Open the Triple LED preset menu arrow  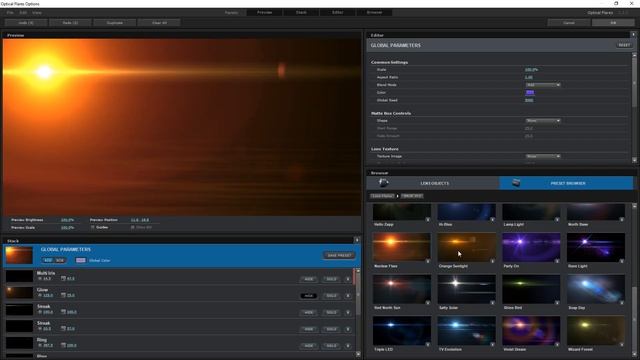(x=428, y=344)
